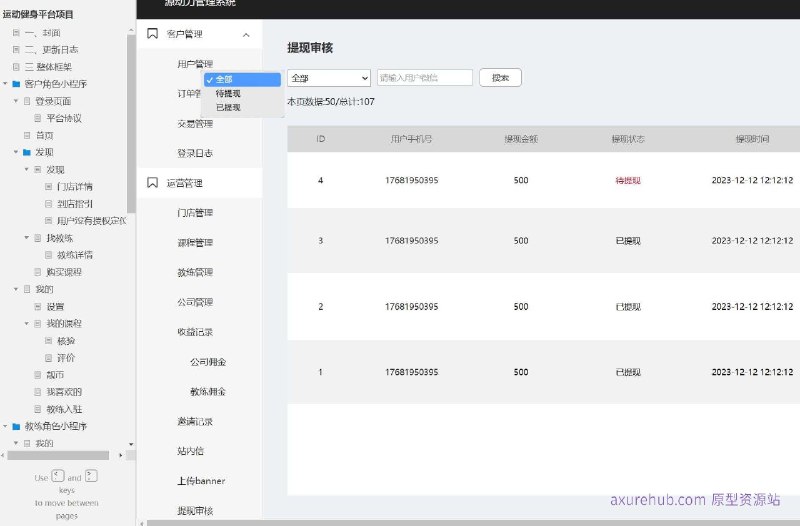Screen dimensions: 800x526
Task: Click the page icon beside 三 整体框架
Action: click(16, 67)
